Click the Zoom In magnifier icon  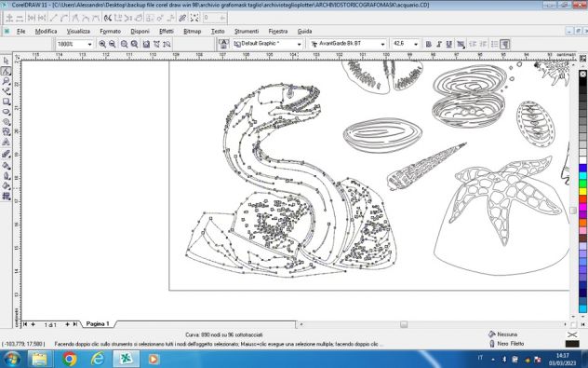102,44
